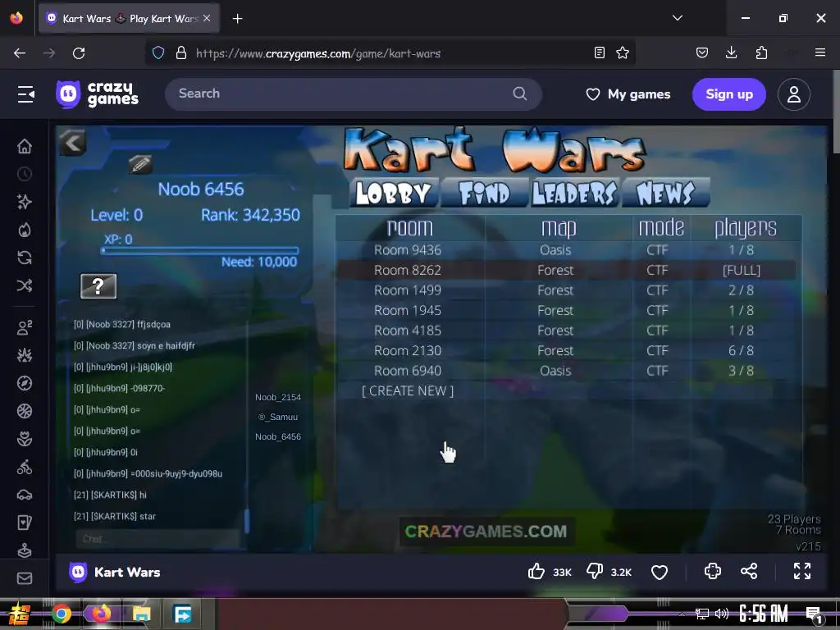Switch to the Find tab

[x=484, y=193]
